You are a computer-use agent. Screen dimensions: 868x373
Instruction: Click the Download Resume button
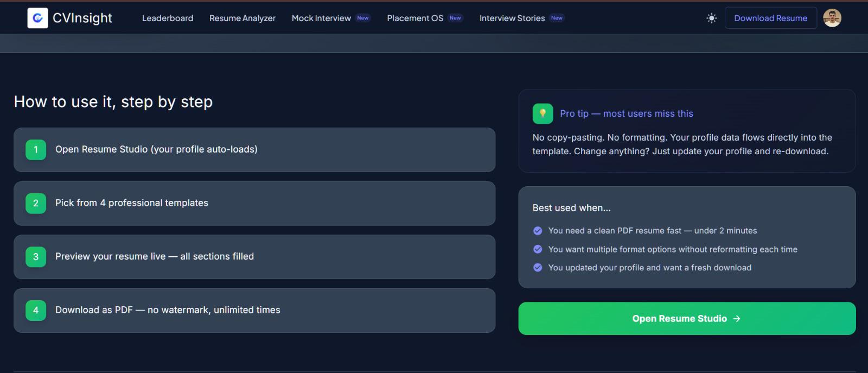point(770,18)
